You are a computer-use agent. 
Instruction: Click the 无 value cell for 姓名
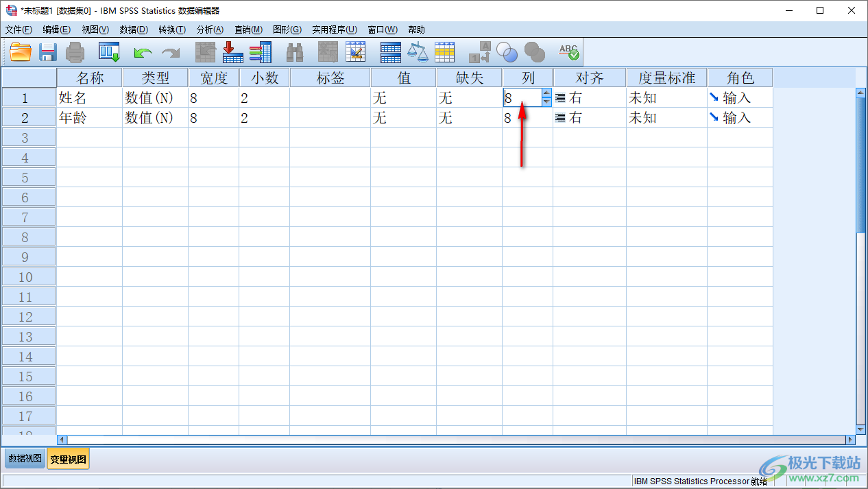tap(403, 97)
